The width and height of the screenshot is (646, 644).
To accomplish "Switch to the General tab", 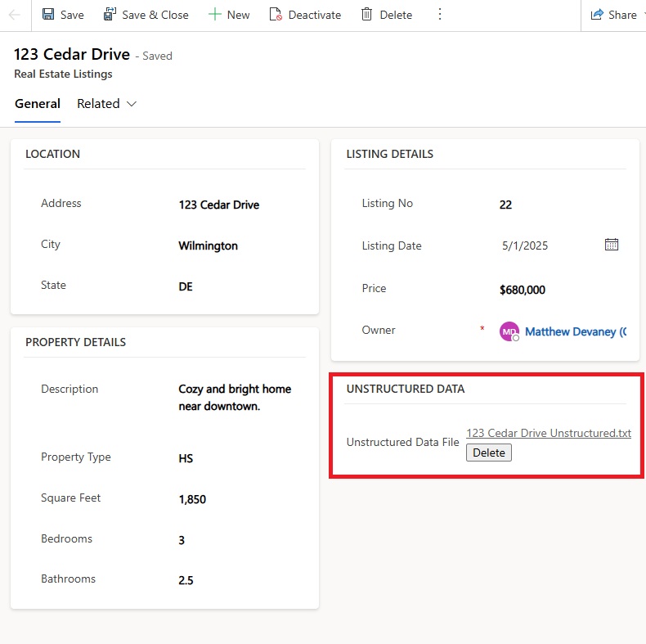I will 38,104.
